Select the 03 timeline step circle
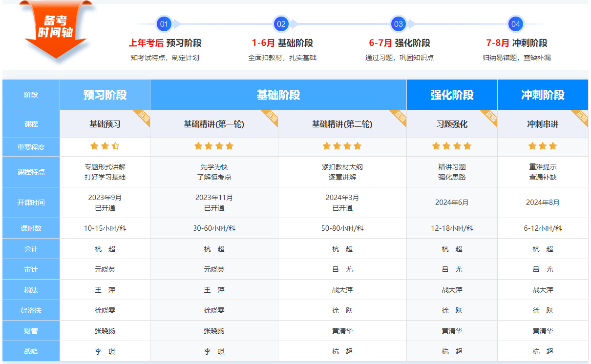This screenshot has width=591, height=364. coord(399,24)
